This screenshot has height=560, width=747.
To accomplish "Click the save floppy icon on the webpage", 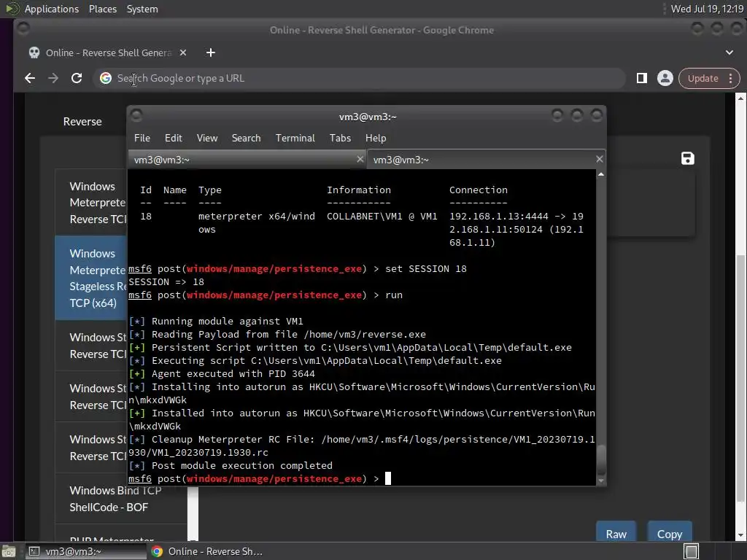I will (687, 158).
